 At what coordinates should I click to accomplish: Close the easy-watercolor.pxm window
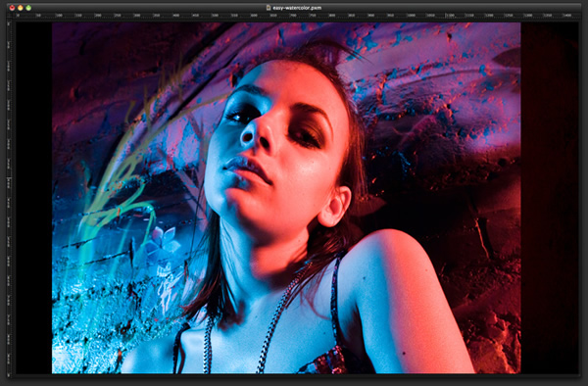(x=12, y=8)
